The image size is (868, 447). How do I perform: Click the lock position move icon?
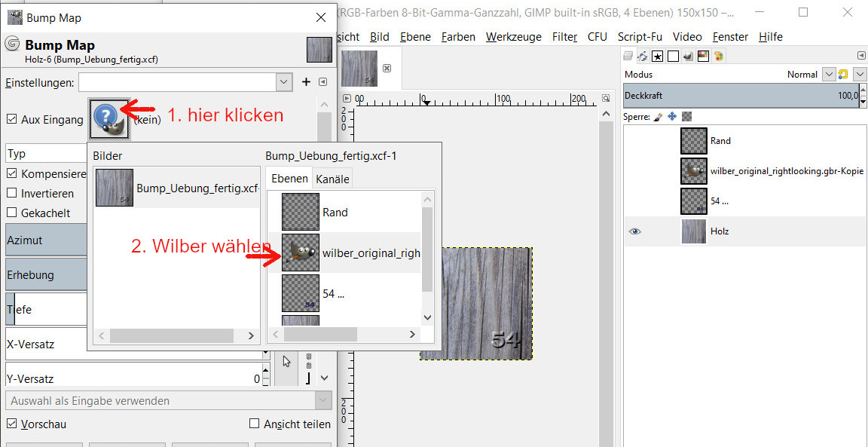coord(672,117)
